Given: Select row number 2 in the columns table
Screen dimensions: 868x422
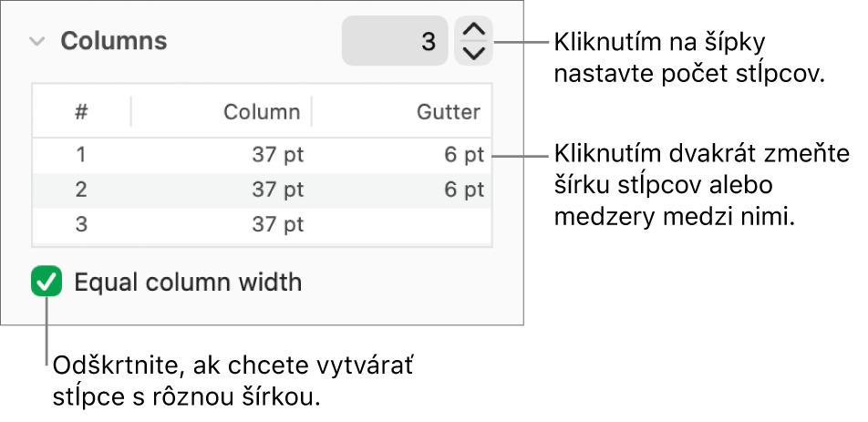Looking at the screenshot, I should 82,190.
